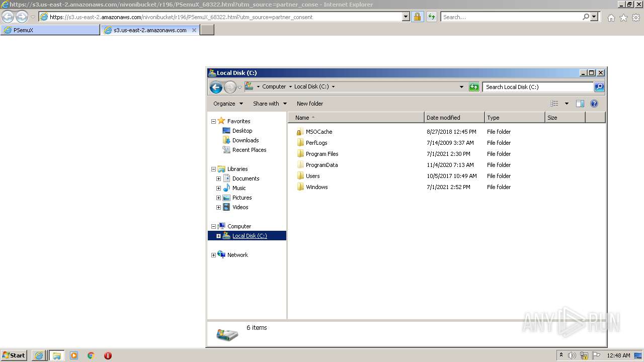This screenshot has height=362, width=644.
Task: Sort by the Type column
Action: [515, 118]
